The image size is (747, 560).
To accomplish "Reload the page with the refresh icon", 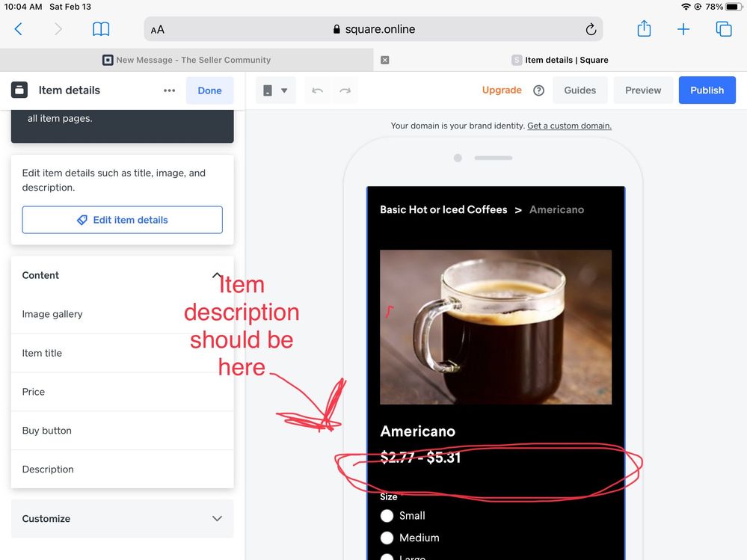I will tap(591, 29).
